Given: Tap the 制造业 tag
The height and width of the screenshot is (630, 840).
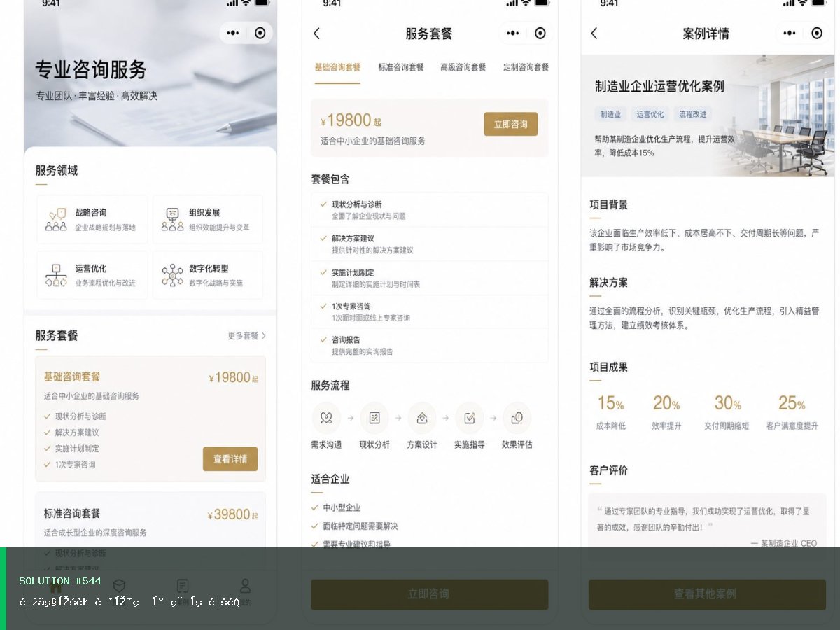Looking at the screenshot, I should 610,114.
